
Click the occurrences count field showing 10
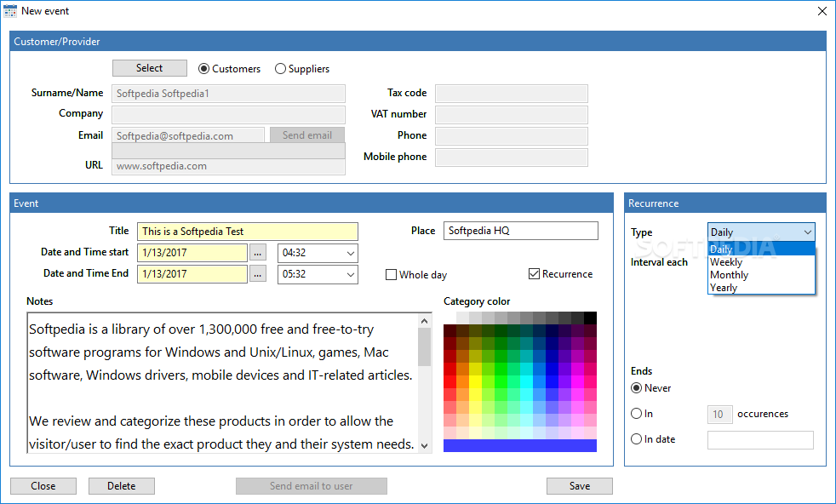point(719,415)
